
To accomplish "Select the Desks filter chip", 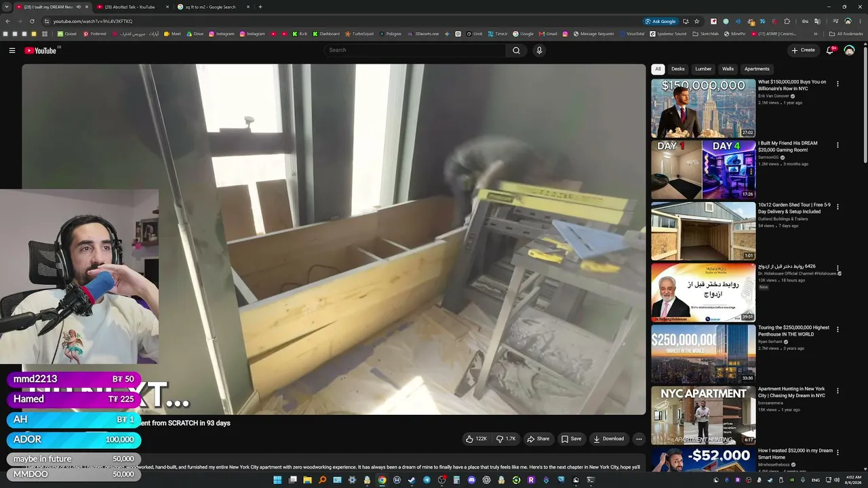I will [x=678, y=69].
